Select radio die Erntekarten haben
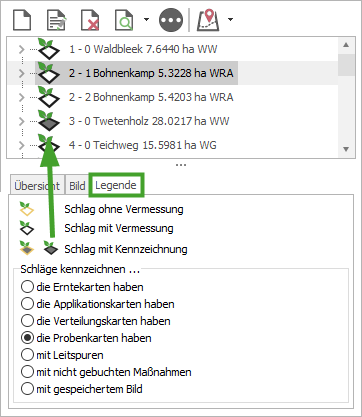Viewport: 362px width, 417px height. (x=27, y=287)
